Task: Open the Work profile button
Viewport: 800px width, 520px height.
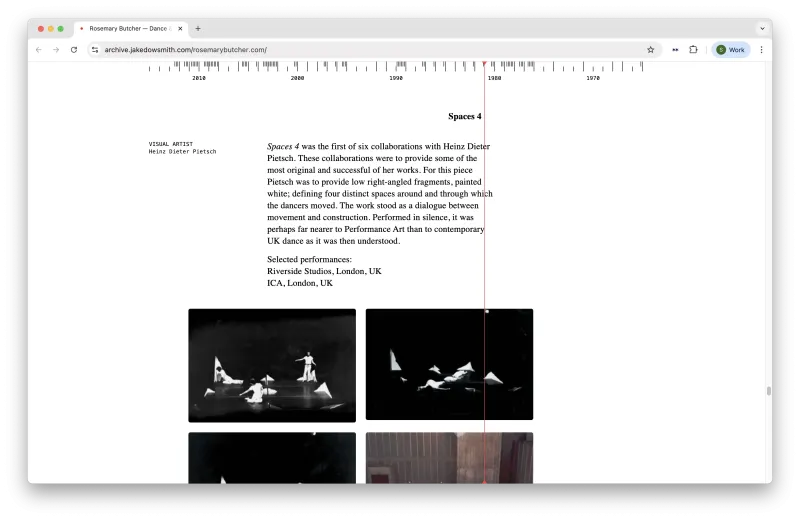Action: (x=731, y=49)
